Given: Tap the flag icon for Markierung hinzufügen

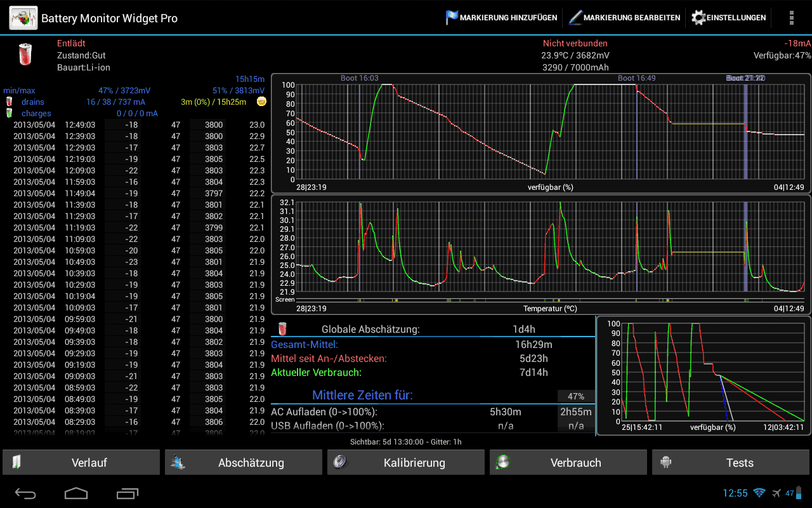Looking at the screenshot, I should tap(452, 18).
